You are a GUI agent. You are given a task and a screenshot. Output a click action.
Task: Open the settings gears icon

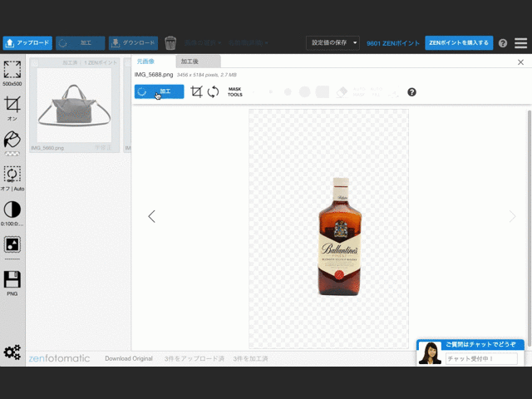pos(12,352)
